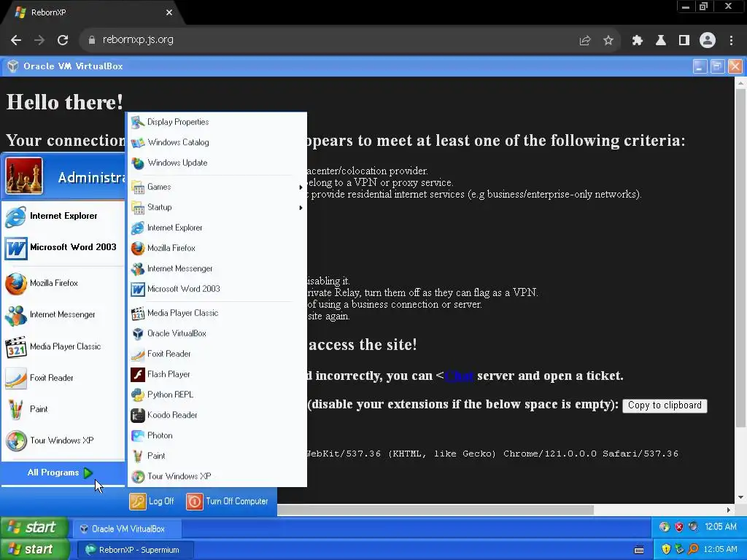747x560 pixels.
Task: Launch Windows Catalog entry
Action: pyautogui.click(x=217, y=142)
